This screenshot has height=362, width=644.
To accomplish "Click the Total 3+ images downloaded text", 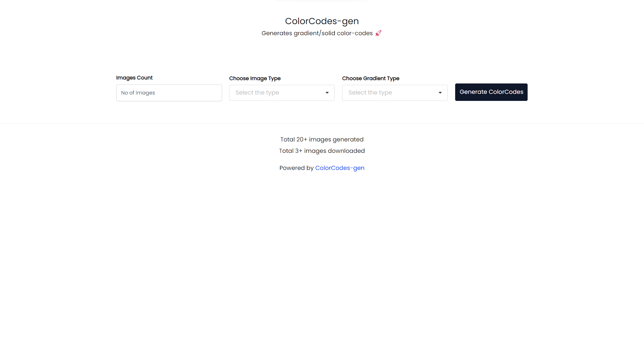I will tap(322, 151).
